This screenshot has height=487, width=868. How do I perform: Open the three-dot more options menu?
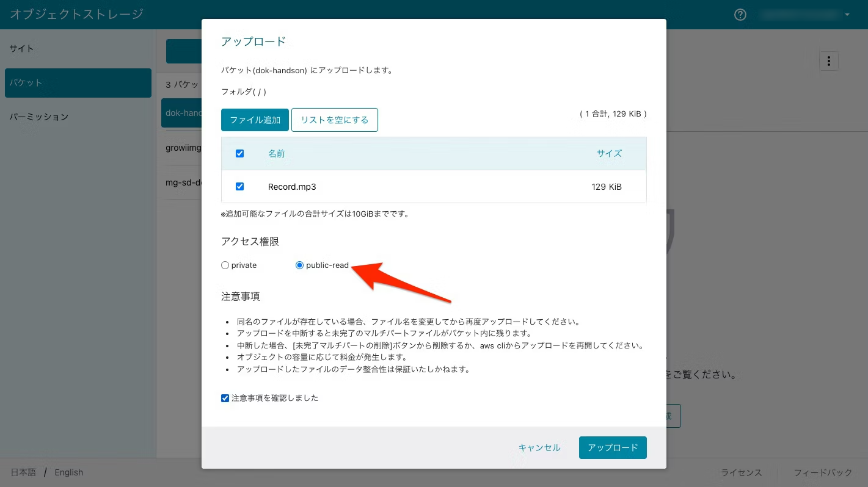pos(828,61)
